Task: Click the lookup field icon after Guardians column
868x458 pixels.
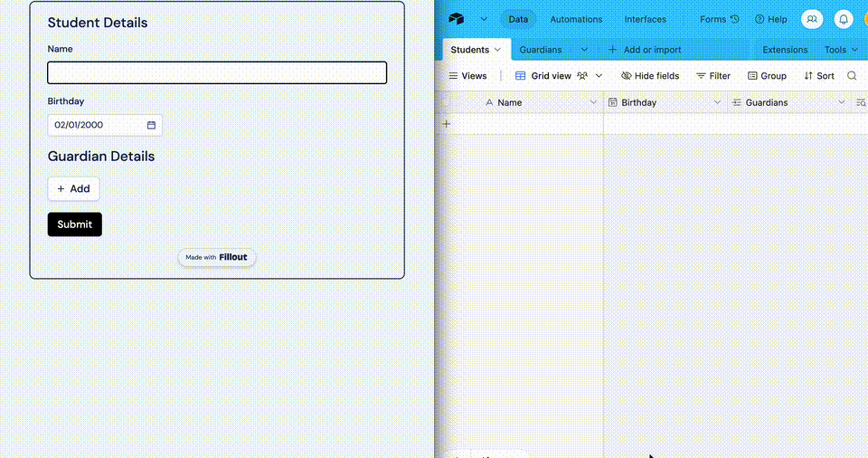Action: point(861,102)
